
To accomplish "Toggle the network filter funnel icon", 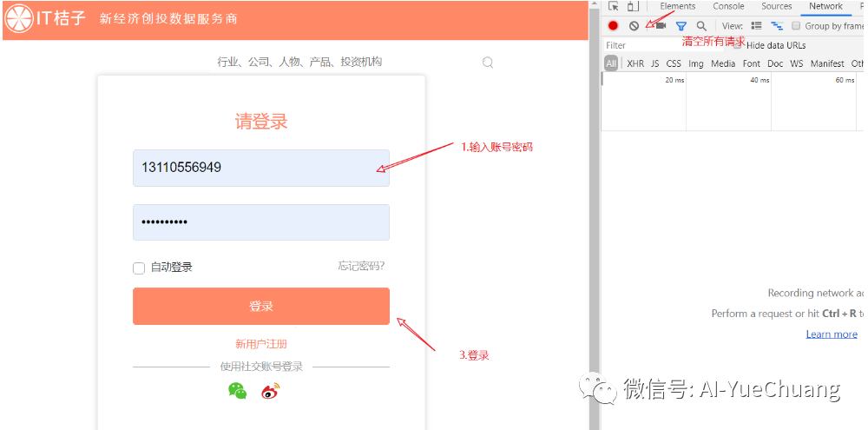I will [x=681, y=26].
